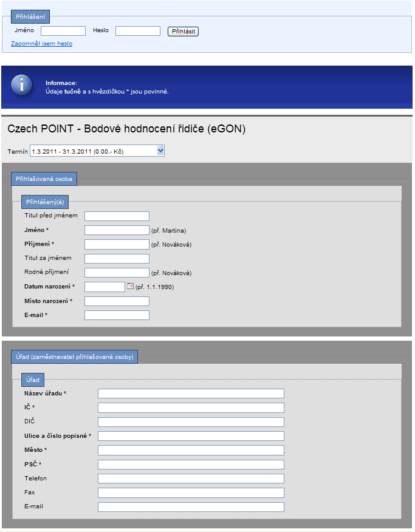Click the Ulice a číslo popisné field

point(191,436)
